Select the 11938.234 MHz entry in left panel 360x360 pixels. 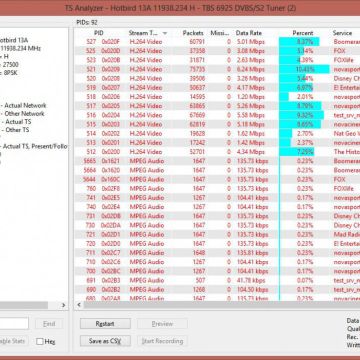click(20, 48)
